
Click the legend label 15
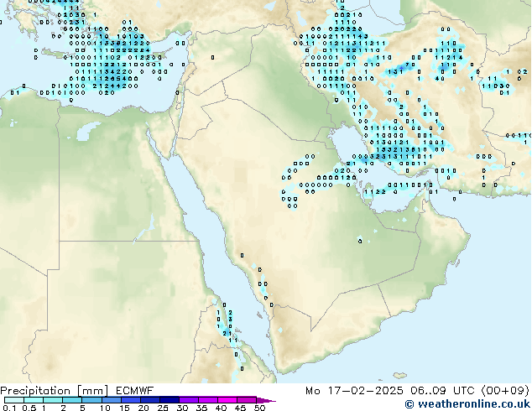(124, 408)
